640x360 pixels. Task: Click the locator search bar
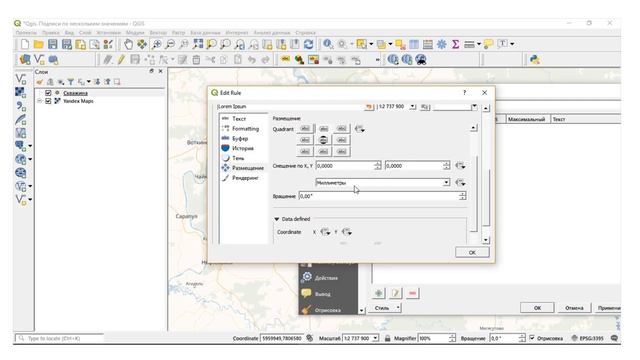click(60, 338)
